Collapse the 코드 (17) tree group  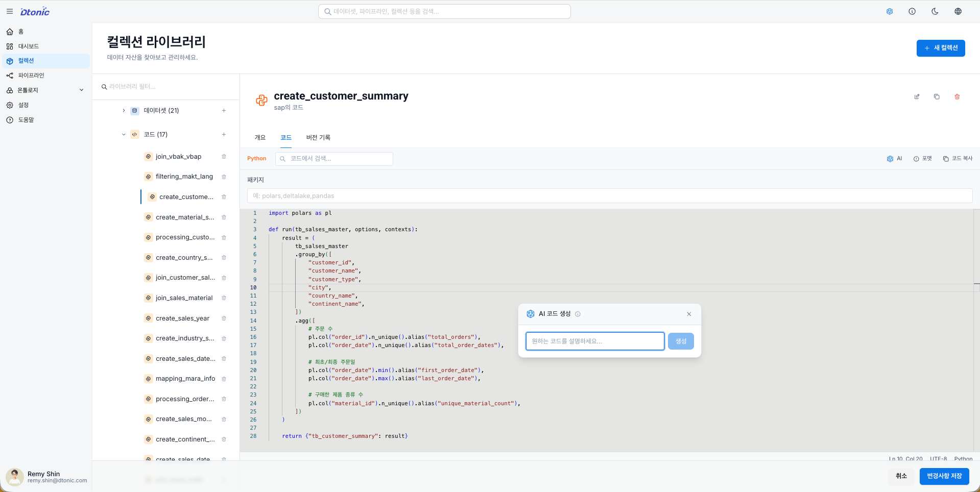coord(124,135)
